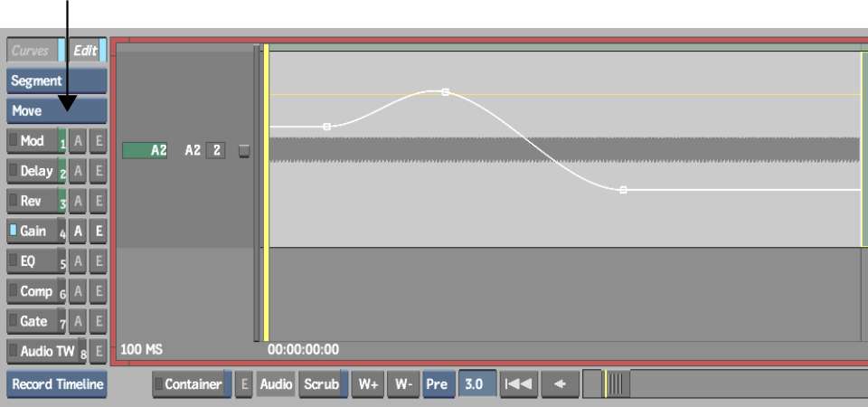The image size is (868, 407).
Task: Click the A button next to Delay
Action: [x=78, y=171]
